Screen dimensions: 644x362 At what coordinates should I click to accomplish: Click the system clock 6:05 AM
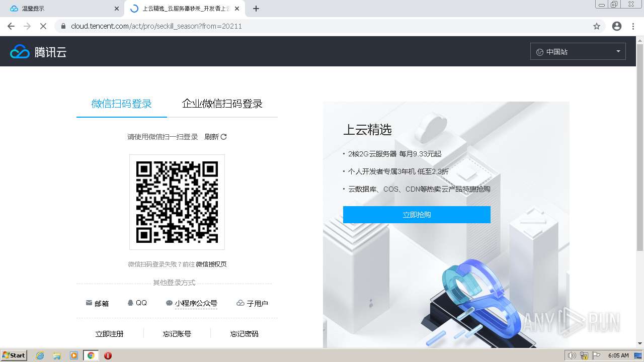618,355
